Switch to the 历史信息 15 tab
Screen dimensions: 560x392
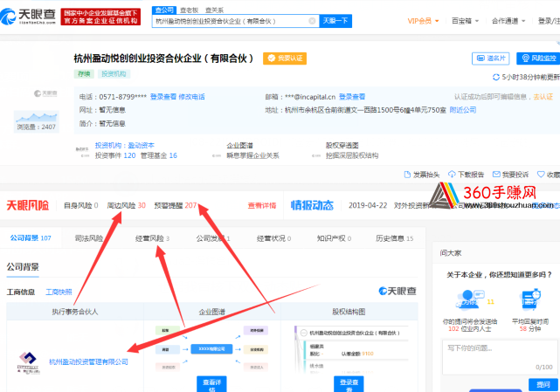click(x=394, y=238)
